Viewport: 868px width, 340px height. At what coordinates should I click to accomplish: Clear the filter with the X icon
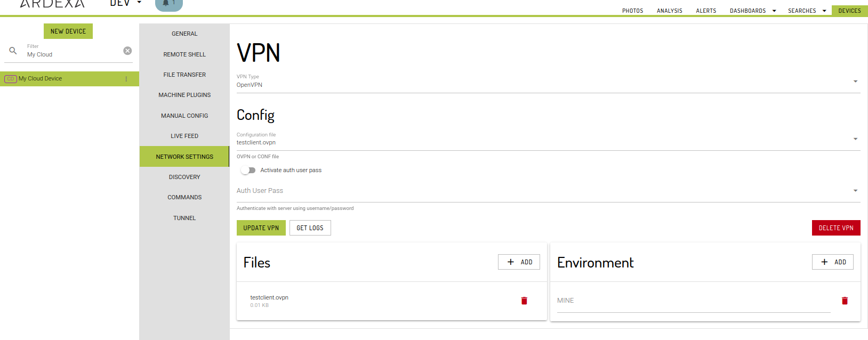coord(127,51)
